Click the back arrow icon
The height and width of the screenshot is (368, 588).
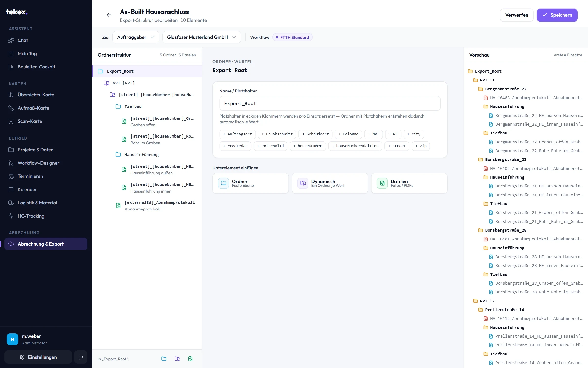click(109, 15)
